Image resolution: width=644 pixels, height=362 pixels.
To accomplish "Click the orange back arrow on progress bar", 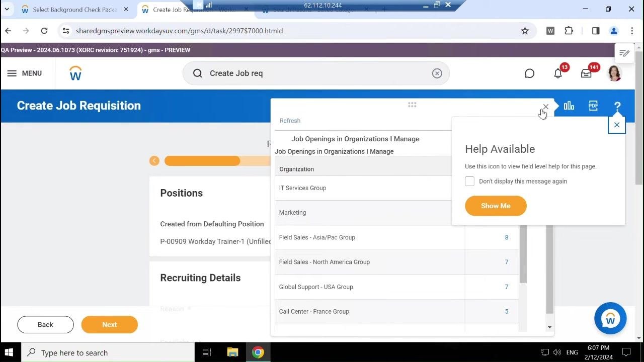I will [154, 161].
